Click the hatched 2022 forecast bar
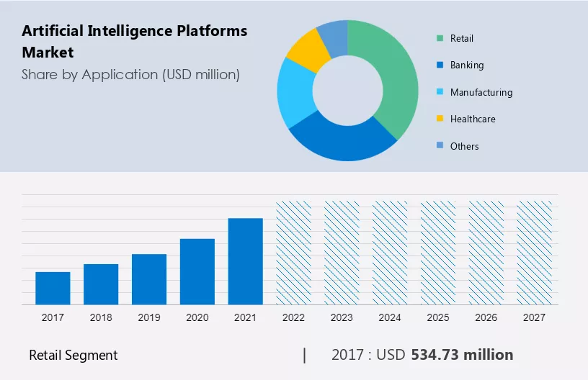 click(293, 253)
